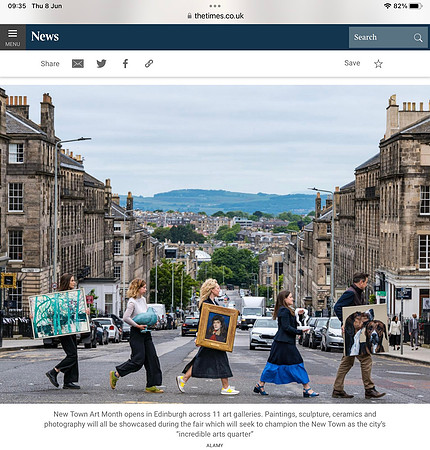Tap thetimes.co.uk address bar URL
Image resolution: width=430 pixels, height=450 pixels.
[219, 16]
